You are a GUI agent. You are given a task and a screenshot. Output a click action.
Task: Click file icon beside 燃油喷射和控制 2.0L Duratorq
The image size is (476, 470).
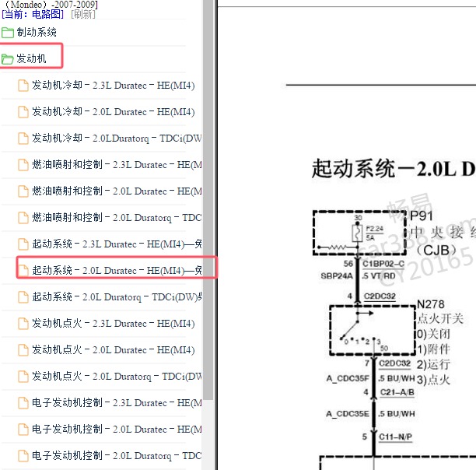click(x=23, y=218)
